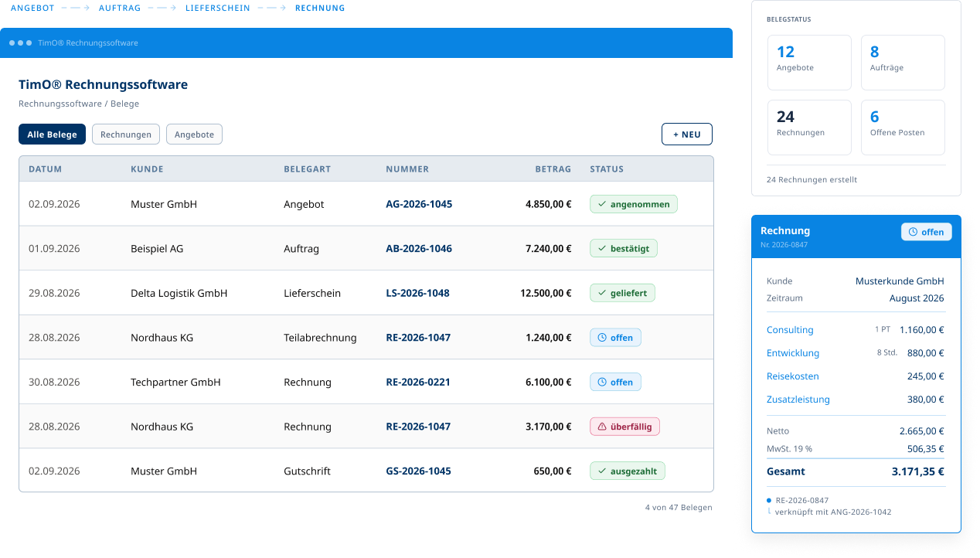Click the checkmark icon in geliefert badge
980x558 pixels.
602,293
